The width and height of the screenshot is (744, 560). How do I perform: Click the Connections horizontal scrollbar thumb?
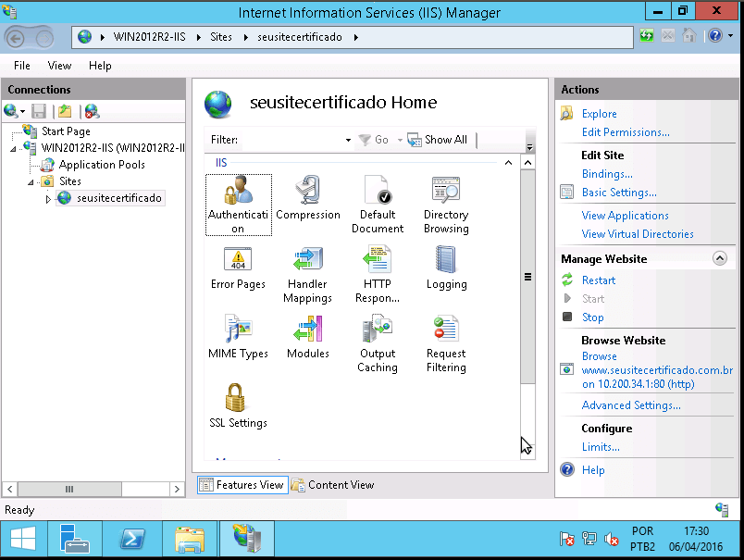[69, 489]
